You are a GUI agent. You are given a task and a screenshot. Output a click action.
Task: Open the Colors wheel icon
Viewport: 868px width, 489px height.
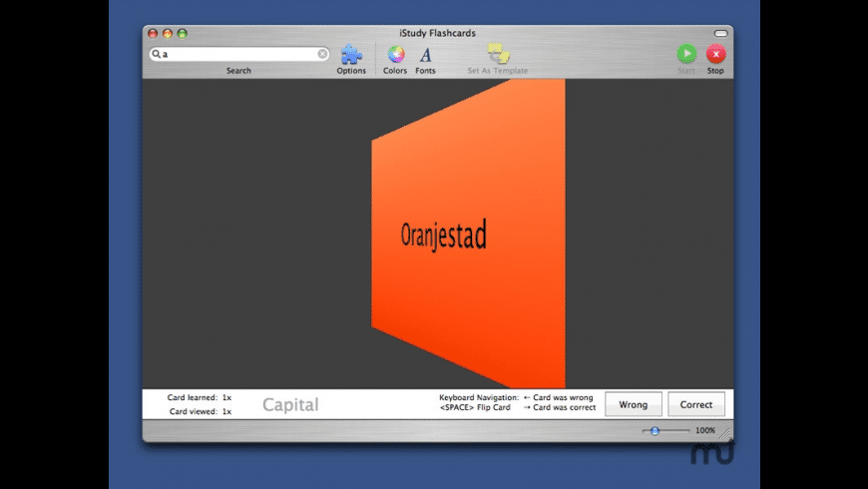[x=395, y=54]
